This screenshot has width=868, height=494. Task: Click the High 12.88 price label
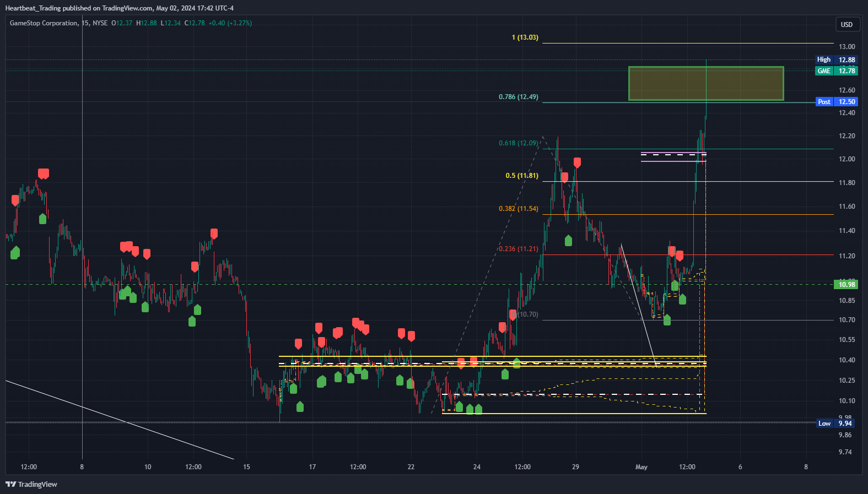(x=837, y=59)
